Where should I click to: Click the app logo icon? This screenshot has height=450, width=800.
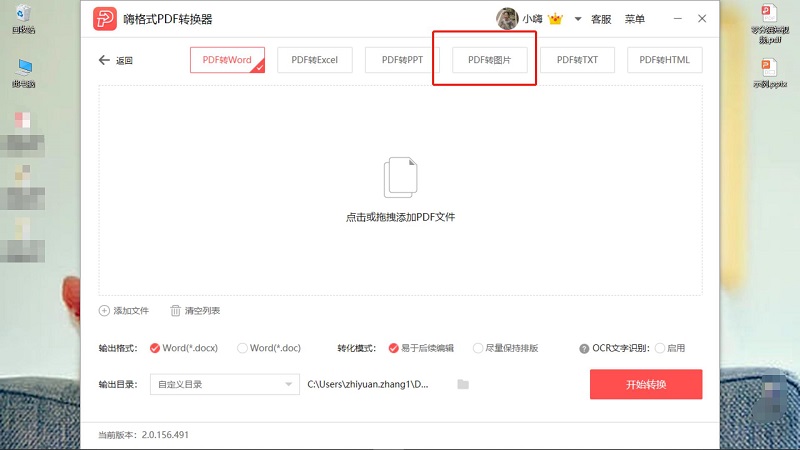coord(105,19)
